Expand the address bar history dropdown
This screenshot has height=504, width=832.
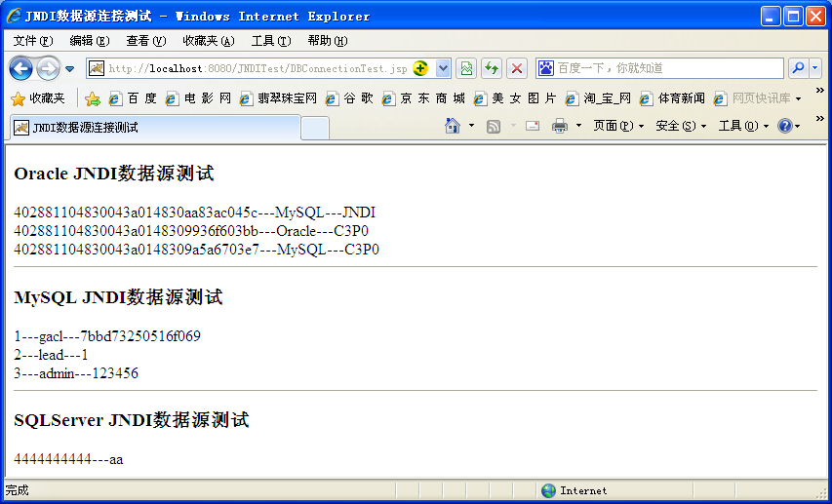pyautogui.click(x=443, y=68)
